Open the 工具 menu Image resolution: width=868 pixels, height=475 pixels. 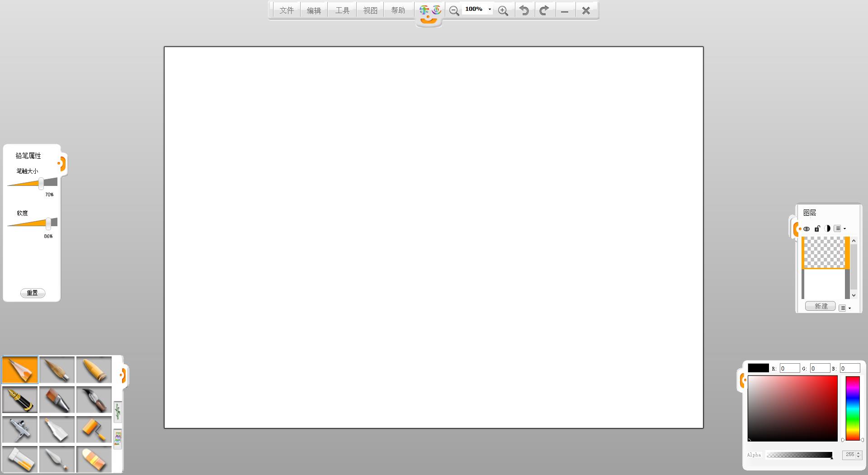(x=342, y=10)
